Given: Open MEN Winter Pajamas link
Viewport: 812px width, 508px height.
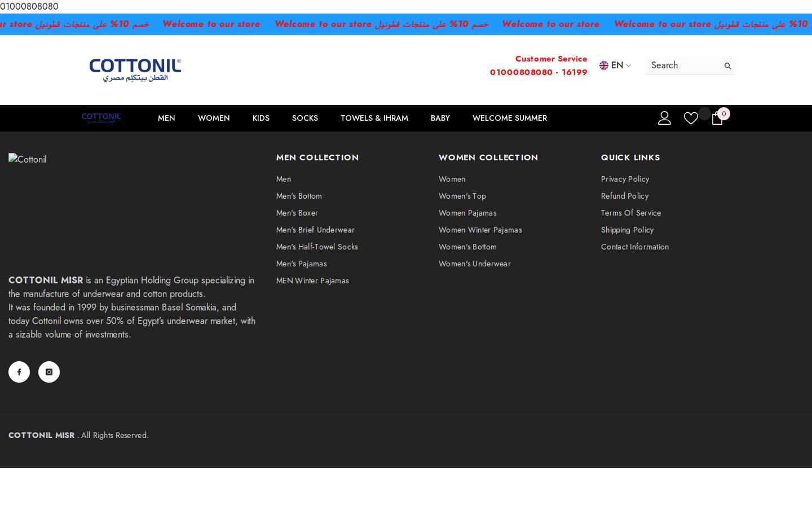Looking at the screenshot, I should pos(312,281).
